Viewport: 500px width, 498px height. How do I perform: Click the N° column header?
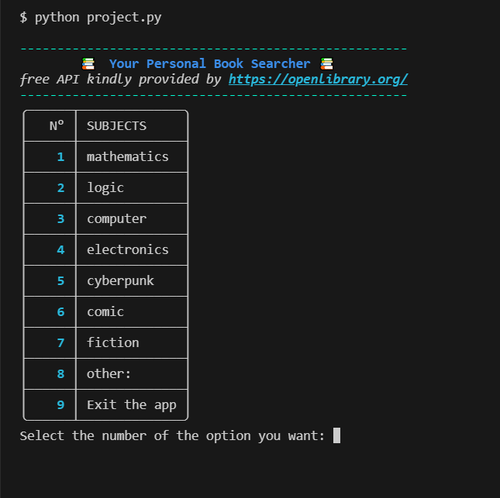click(x=57, y=126)
